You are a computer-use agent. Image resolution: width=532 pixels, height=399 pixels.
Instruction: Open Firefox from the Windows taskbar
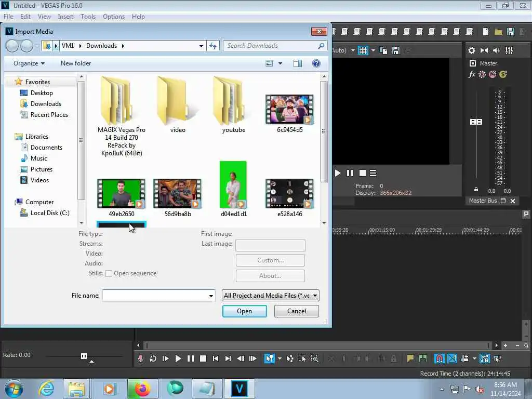[142, 389]
